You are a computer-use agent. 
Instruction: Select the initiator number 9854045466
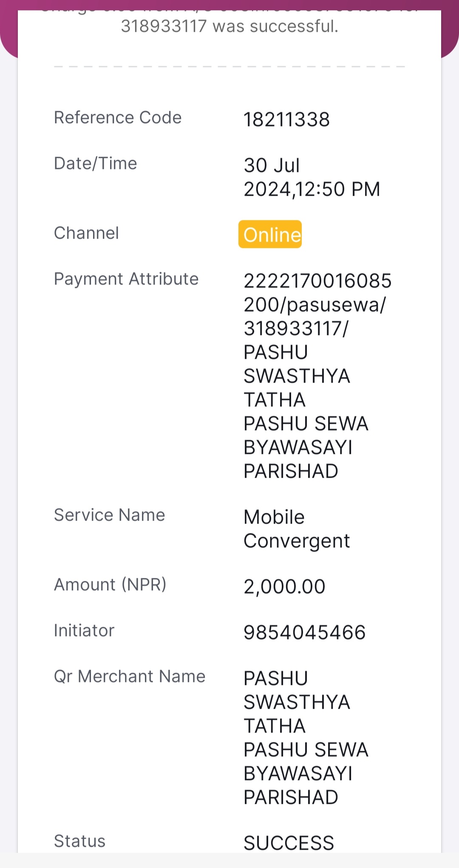click(x=304, y=632)
